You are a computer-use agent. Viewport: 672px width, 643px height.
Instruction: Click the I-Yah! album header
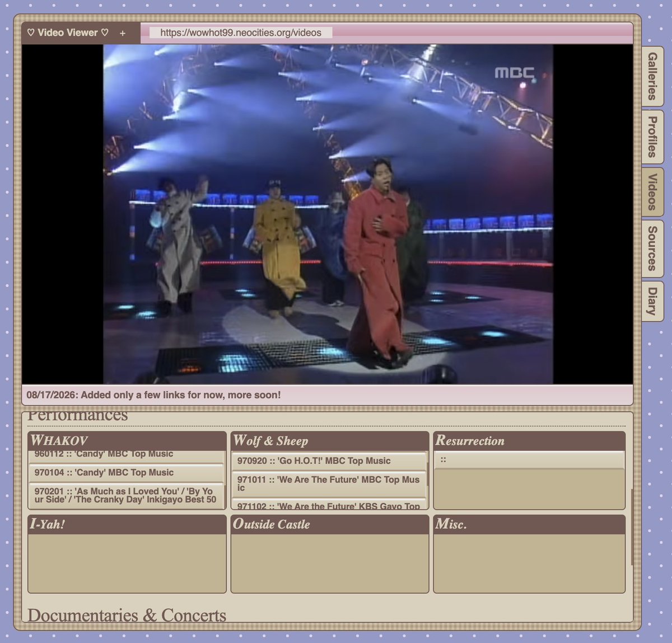pyautogui.click(x=127, y=524)
